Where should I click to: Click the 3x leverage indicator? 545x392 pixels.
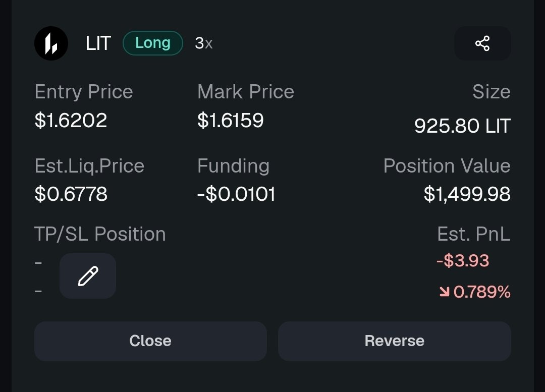coord(204,43)
